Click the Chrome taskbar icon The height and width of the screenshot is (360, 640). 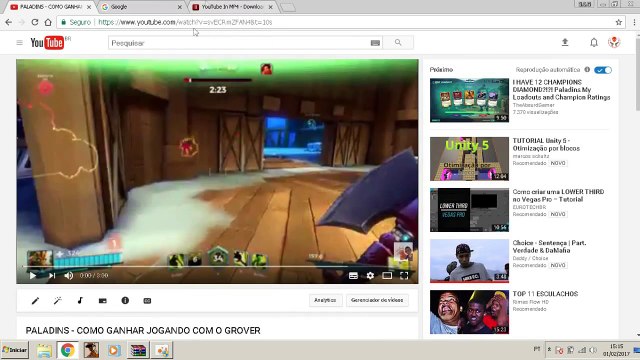click(67, 350)
